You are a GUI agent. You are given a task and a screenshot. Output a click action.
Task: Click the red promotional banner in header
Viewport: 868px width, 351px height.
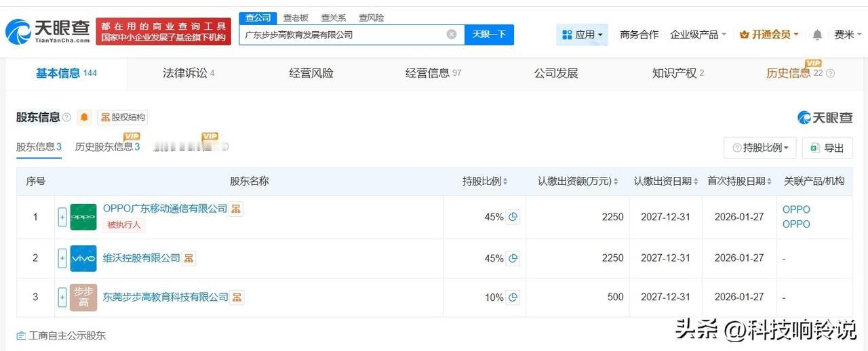[x=163, y=31]
